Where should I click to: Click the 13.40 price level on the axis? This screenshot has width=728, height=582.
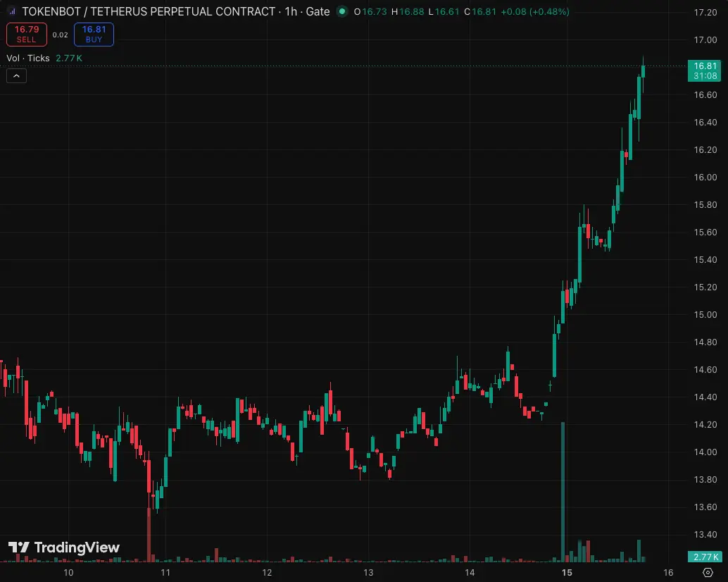pos(705,534)
